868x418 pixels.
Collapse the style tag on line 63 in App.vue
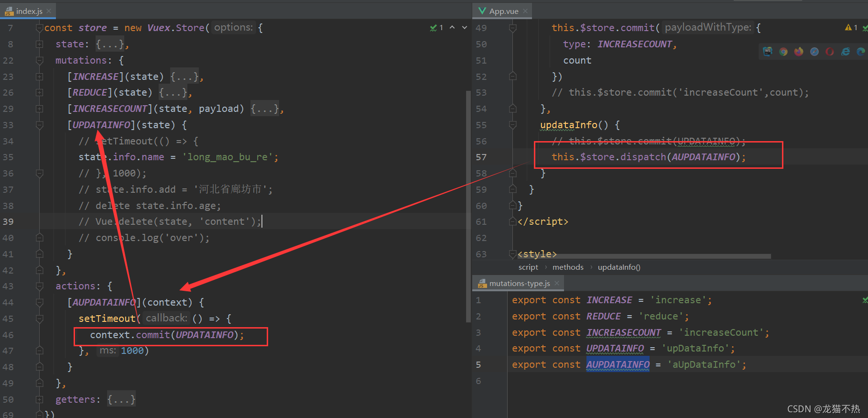tap(513, 254)
